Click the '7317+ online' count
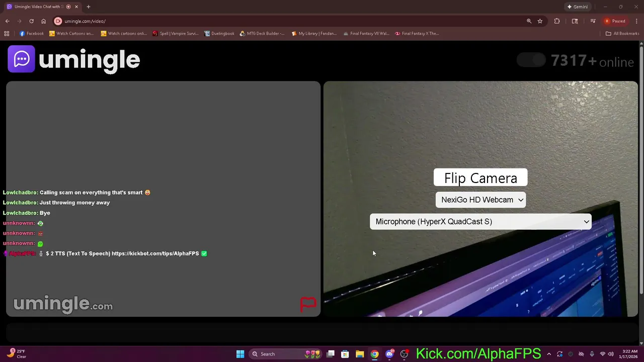Viewport: 644px width, 362px height. [592, 61]
